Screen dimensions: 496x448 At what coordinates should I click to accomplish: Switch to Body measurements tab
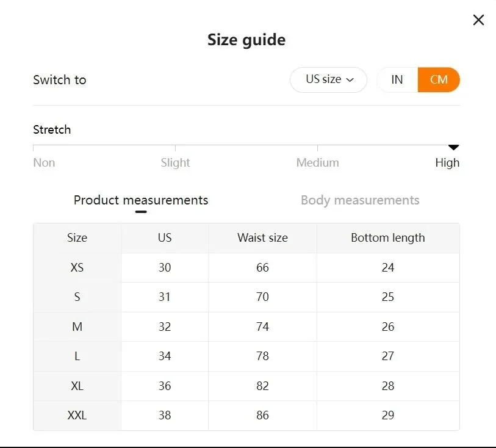[360, 200]
